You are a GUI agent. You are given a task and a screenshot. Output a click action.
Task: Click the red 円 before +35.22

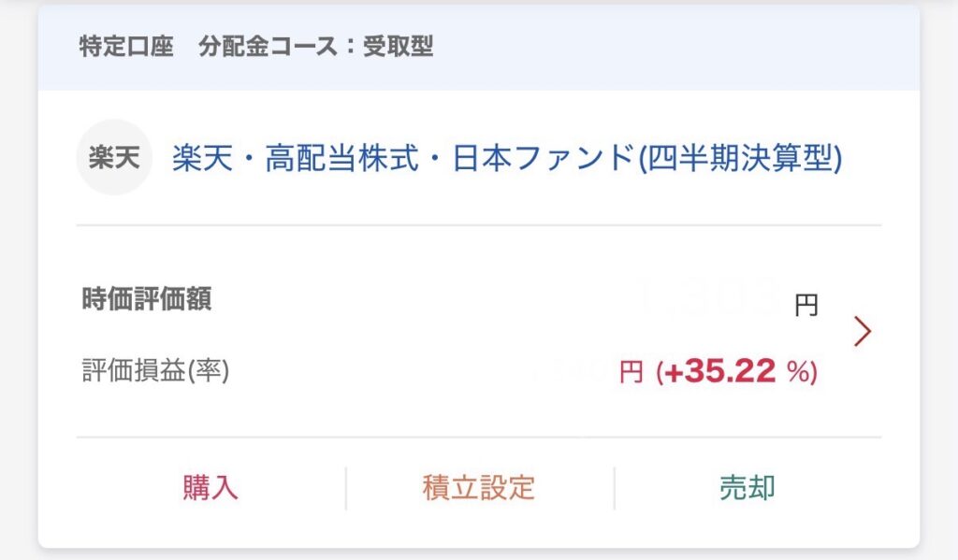click(631, 372)
